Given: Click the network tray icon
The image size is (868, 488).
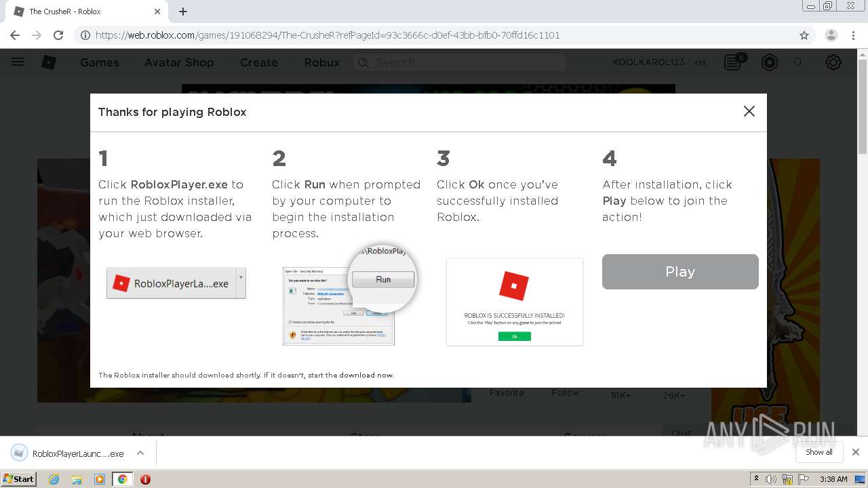Looking at the screenshot, I should 787,479.
